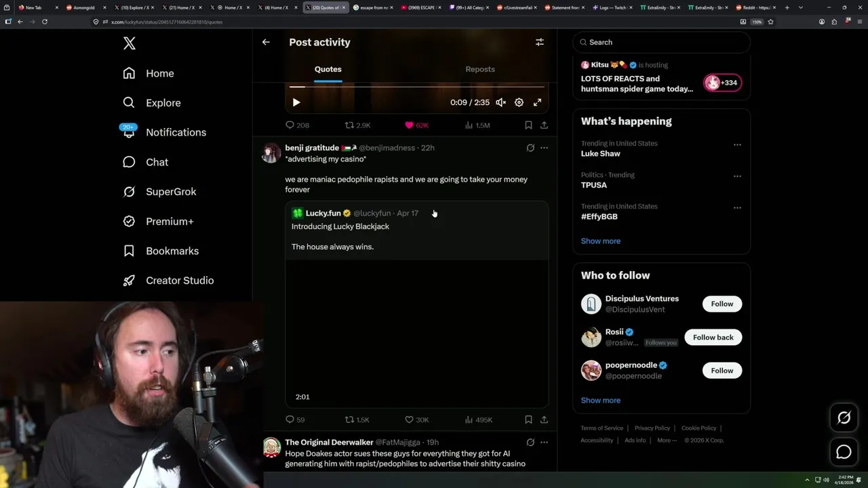The image size is (868, 488).
Task: Open benji gratitude's profile avatar
Action: click(x=271, y=152)
